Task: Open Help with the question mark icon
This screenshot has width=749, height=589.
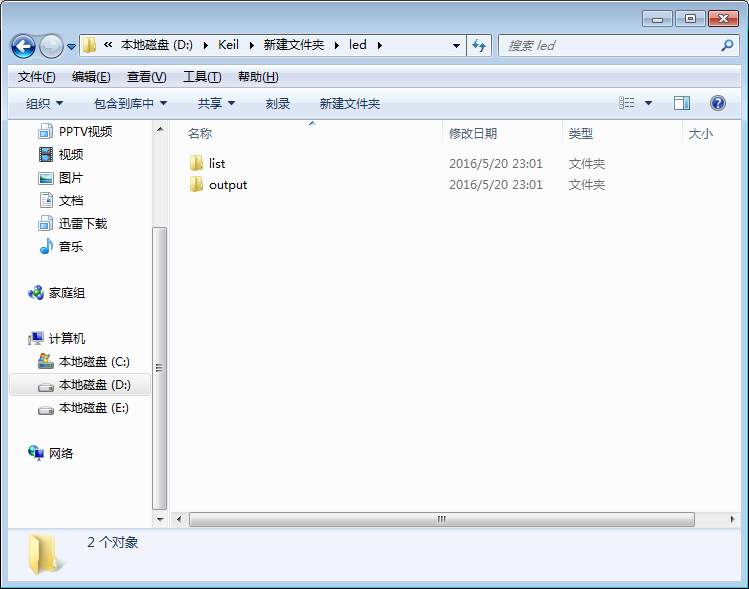Action: pos(717,103)
